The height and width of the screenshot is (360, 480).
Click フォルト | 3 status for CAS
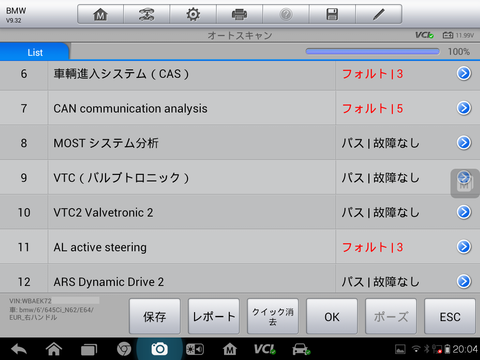[372, 74]
